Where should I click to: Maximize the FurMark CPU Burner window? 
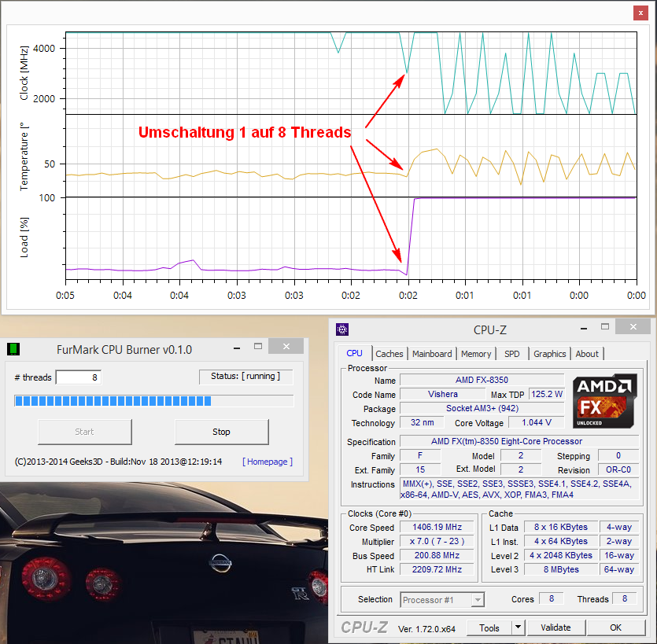point(258,346)
